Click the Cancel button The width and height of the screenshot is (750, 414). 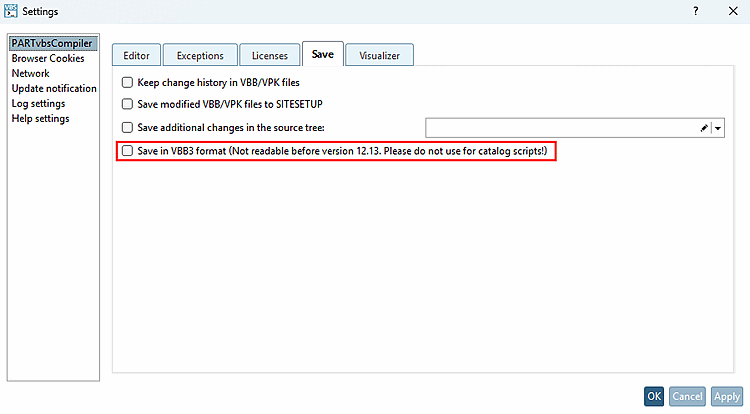pos(687,396)
